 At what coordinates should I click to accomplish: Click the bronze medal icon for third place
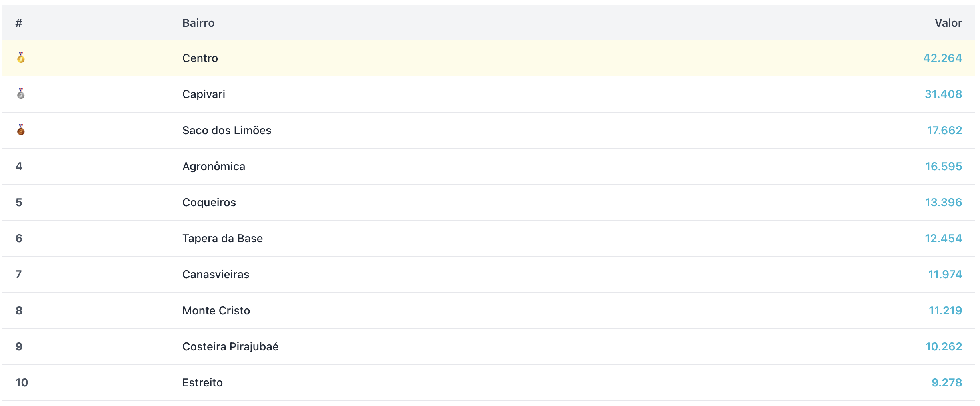[x=21, y=130]
